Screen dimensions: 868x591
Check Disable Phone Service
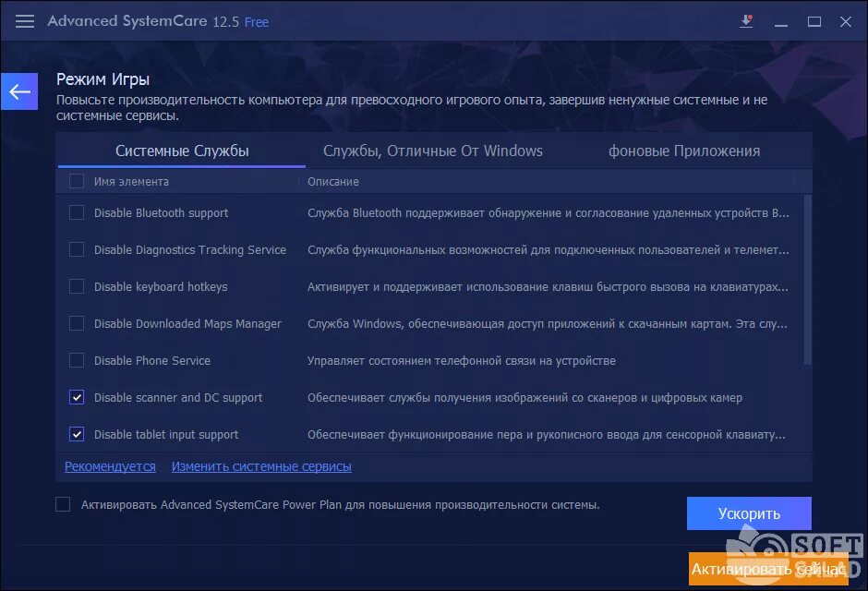click(x=77, y=360)
